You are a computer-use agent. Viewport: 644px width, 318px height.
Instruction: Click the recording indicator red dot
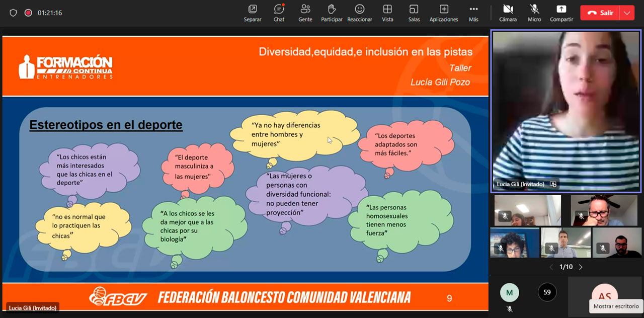point(28,13)
